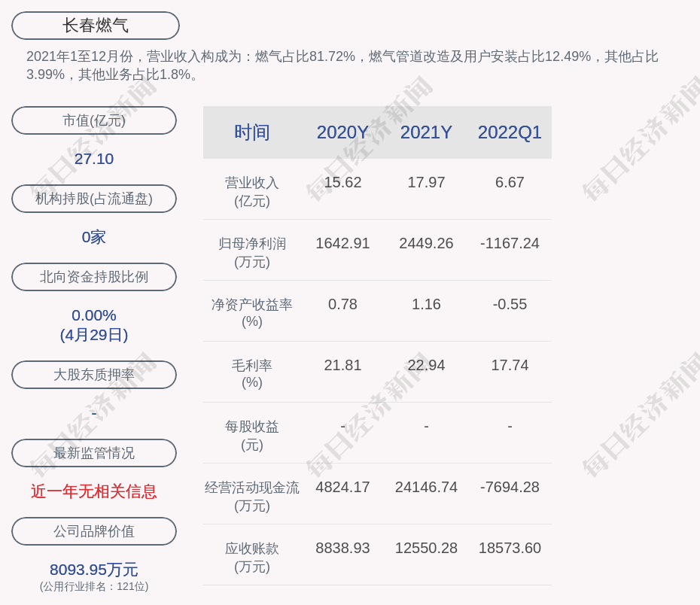
Task: Select receivables 8838.93
Action: pyautogui.click(x=343, y=548)
